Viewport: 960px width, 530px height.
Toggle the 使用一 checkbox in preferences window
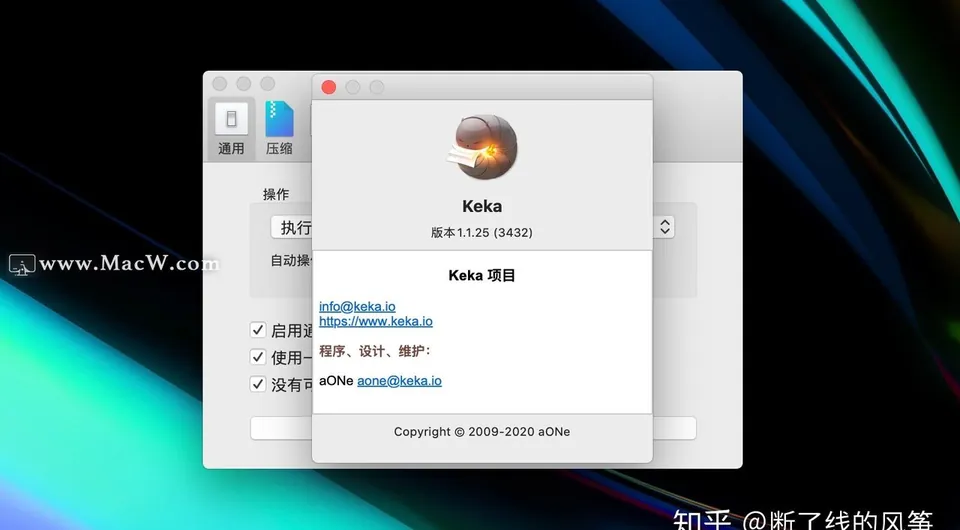pos(258,357)
